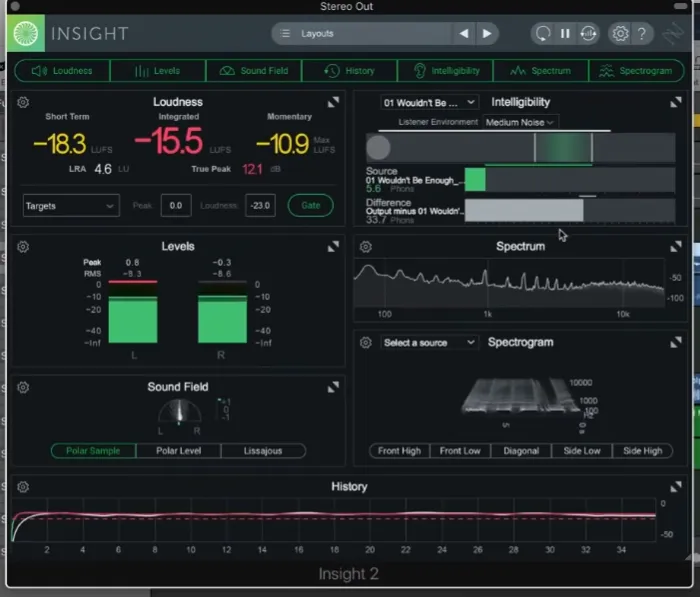This screenshot has height=597, width=700.
Task: Toggle the loudness Gate button
Action: pyautogui.click(x=310, y=205)
